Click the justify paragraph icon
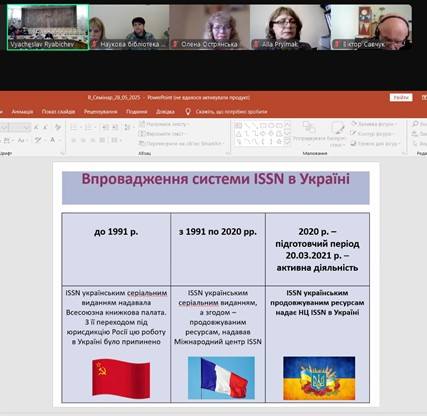This screenshot has height=416, width=427. pyautogui.click(x=102, y=140)
